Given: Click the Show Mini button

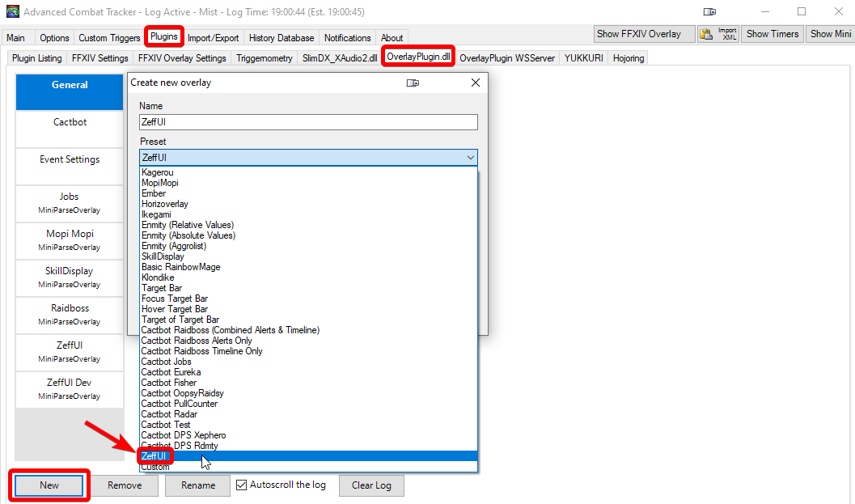Looking at the screenshot, I should 830,34.
